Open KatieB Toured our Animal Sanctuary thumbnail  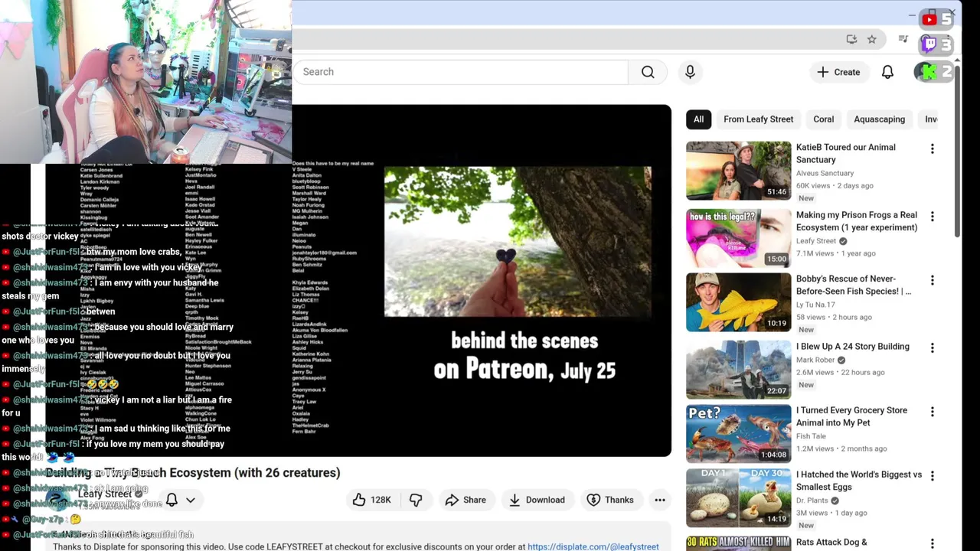739,171
